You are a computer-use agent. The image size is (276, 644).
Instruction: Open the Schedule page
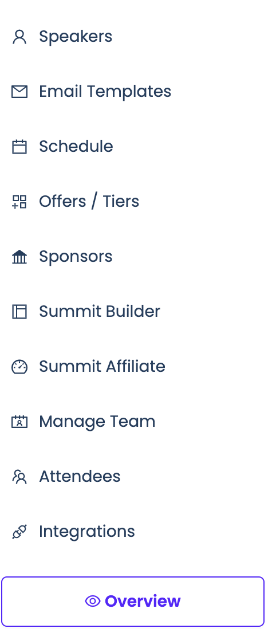click(76, 147)
